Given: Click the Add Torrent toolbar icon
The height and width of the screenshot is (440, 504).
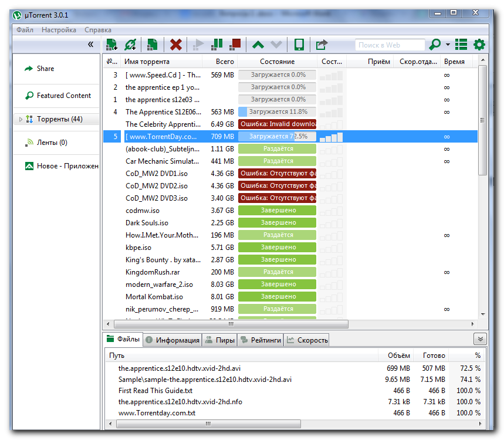Looking at the screenshot, I should (111, 45).
